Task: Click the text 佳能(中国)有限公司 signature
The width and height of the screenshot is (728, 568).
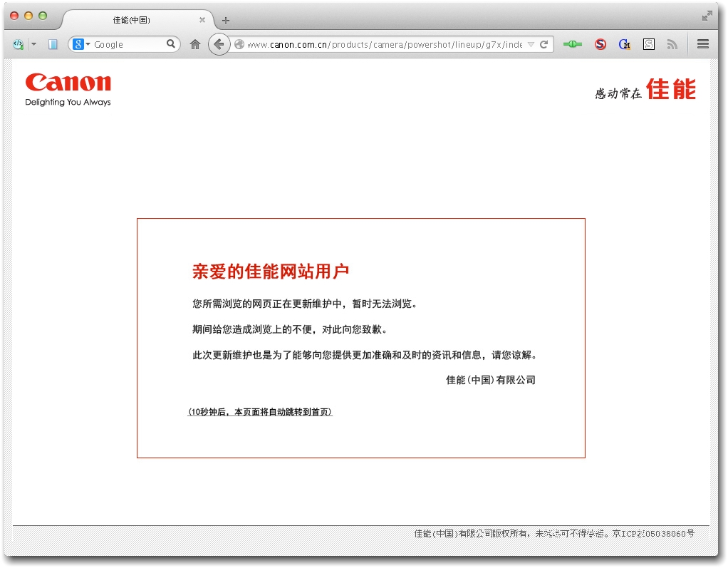Action: tap(491, 380)
